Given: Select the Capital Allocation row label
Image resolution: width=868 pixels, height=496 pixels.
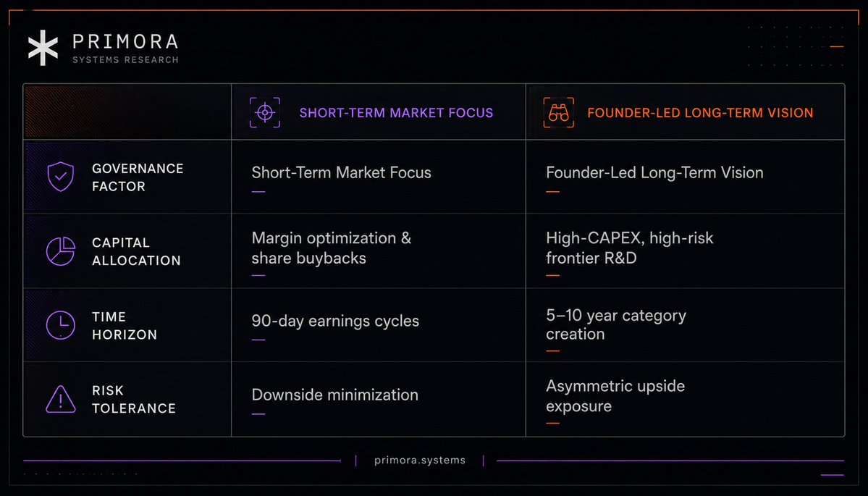Looking at the screenshot, I should click(136, 251).
